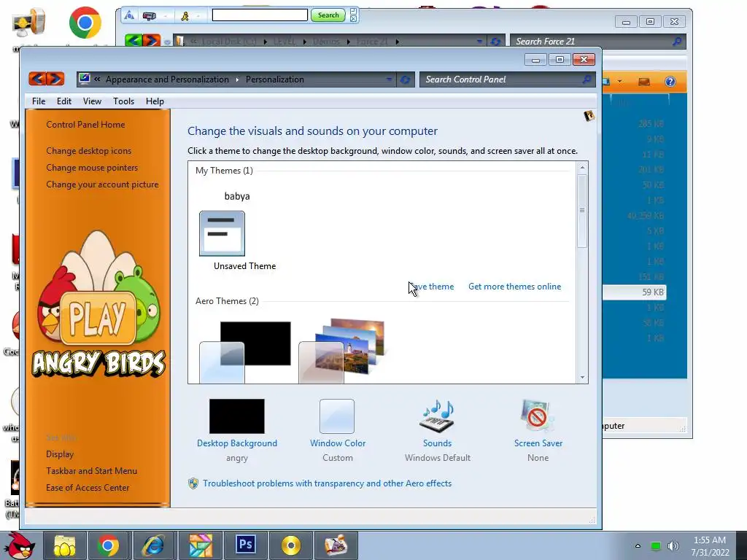Select the 59 KB file row
The width and height of the screenshot is (747, 560).
pyautogui.click(x=634, y=292)
